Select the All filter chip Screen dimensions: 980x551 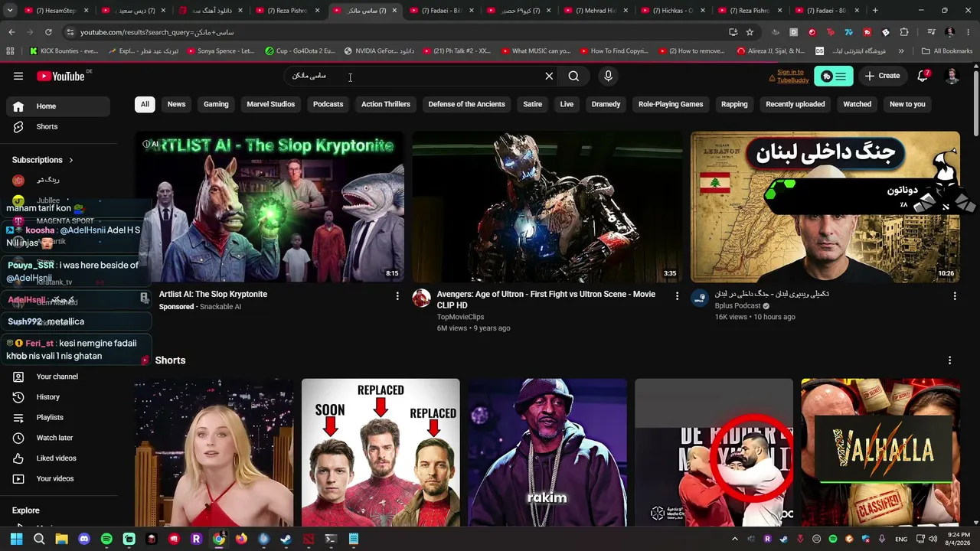(145, 104)
